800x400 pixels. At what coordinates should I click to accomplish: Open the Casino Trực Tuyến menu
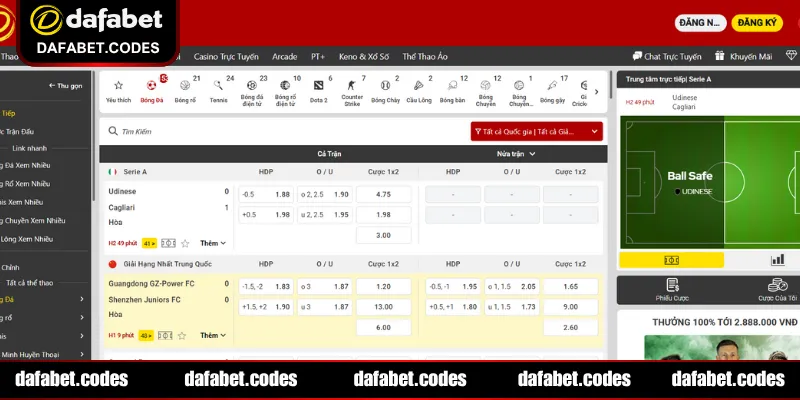pos(227,57)
